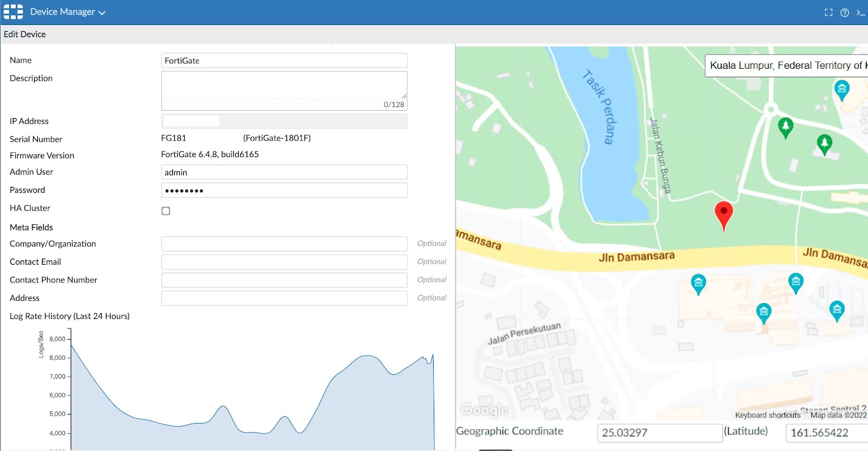Select the serial number text FG181
868x451 pixels.
click(x=174, y=138)
